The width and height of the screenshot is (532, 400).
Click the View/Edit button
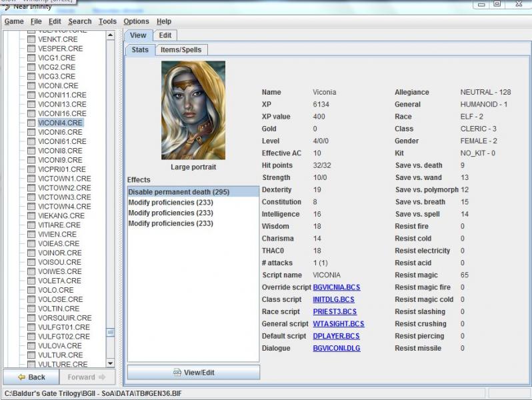[x=193, y=372]
